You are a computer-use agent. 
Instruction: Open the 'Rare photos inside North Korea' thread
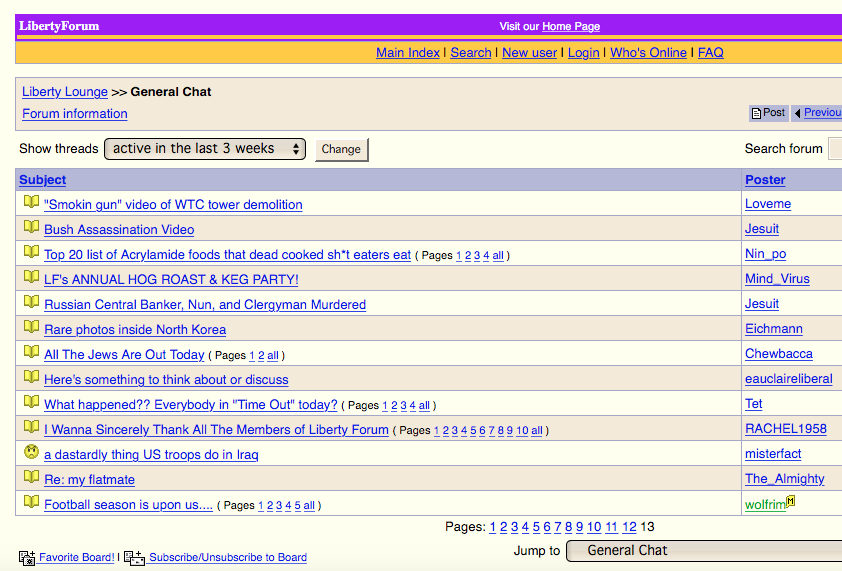coord(135,330)
